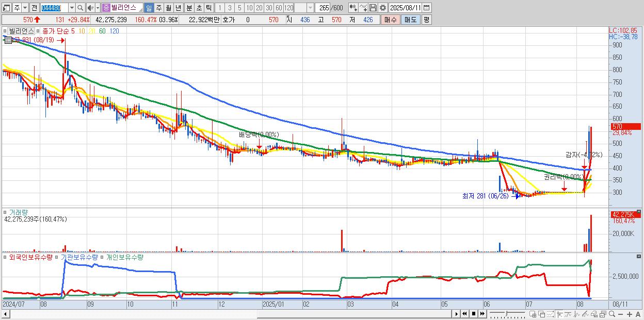Viewport: 644px width, 320px height.
Task: Click the save floppy disk icon
Action: 373,8
